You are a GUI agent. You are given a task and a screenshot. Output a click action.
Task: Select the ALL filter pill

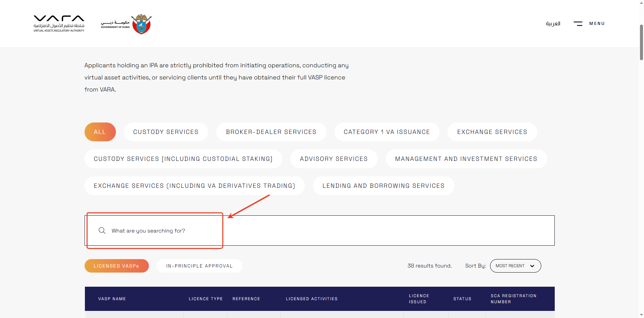[100, 132]
